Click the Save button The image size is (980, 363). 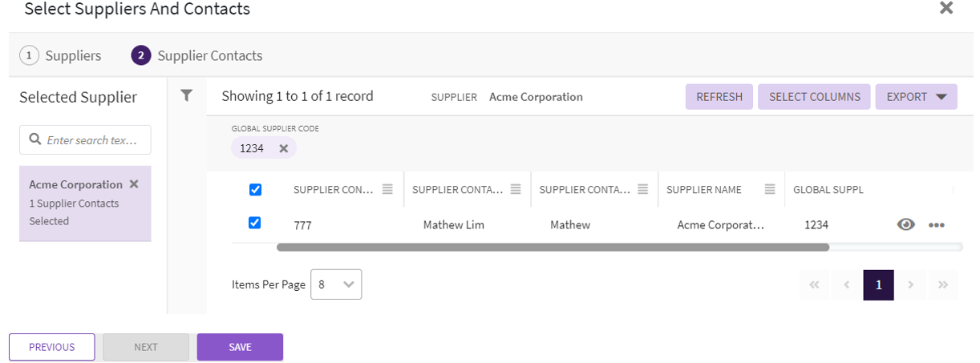240,347
